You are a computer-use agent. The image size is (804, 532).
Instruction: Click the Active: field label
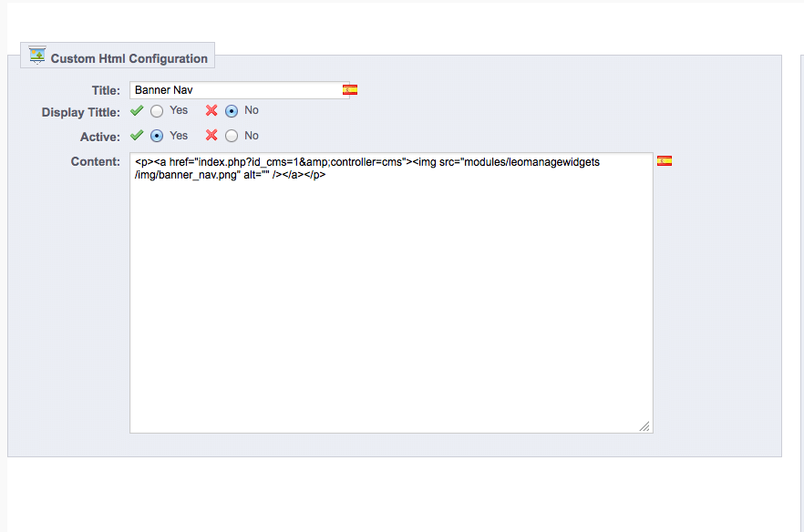100,137
